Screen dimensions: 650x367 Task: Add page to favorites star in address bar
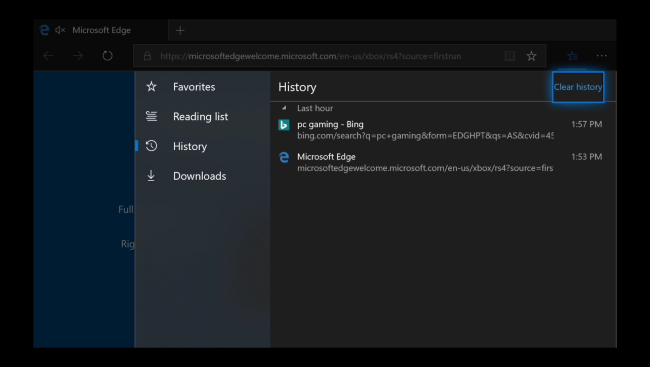tap(531, 56)
